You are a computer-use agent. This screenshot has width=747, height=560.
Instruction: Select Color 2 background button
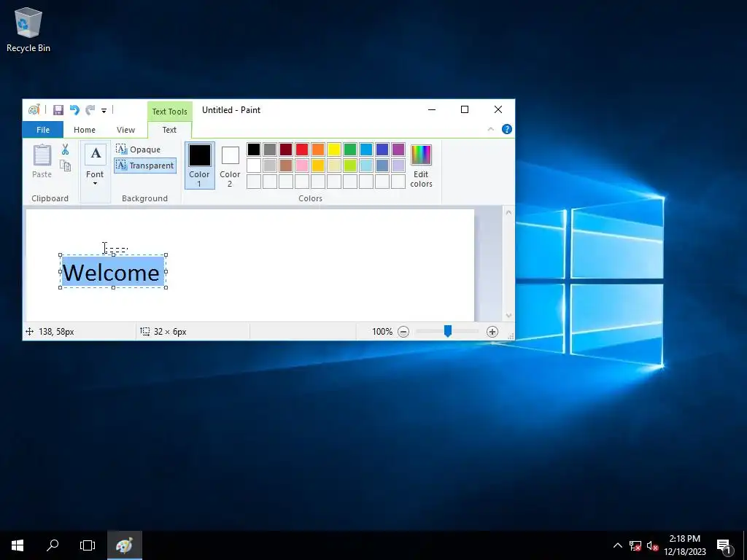click(230, 166)
